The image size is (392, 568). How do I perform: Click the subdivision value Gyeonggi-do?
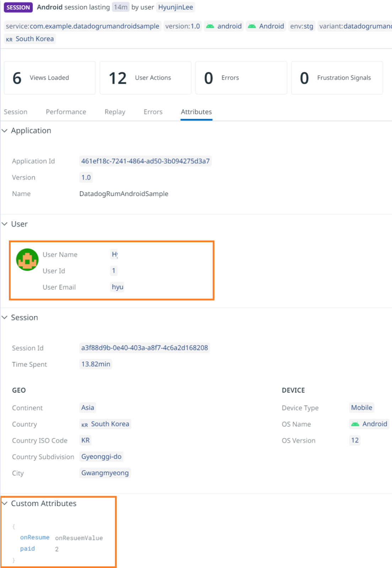(101, 457)
